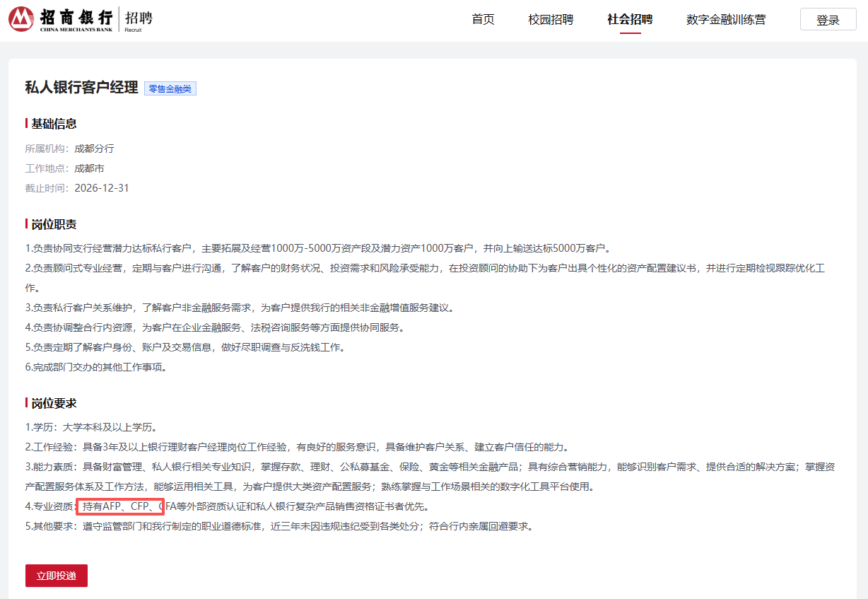868x599 pixels.
Task: Click duty line 4 about 协调整合行内资源
Action: pyautogui.click(x=215, y=327)
